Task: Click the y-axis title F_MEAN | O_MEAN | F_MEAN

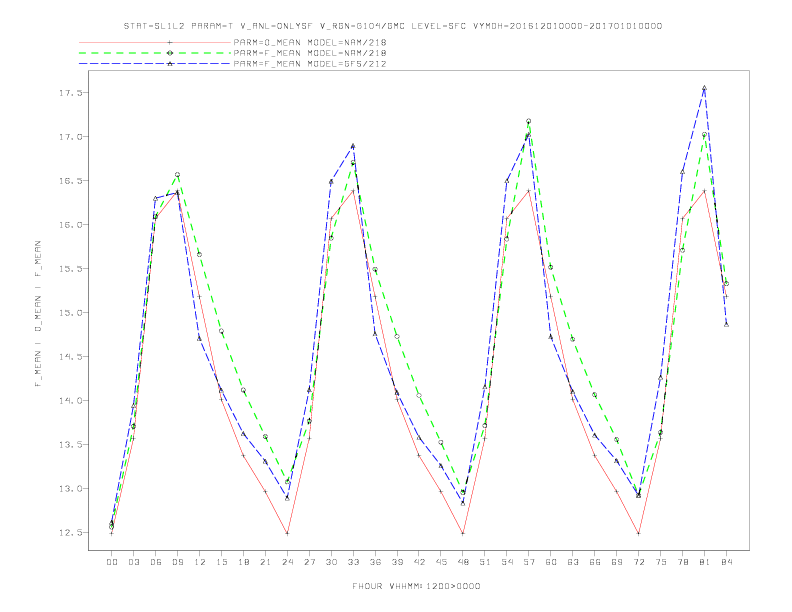Action: [38, 314]
